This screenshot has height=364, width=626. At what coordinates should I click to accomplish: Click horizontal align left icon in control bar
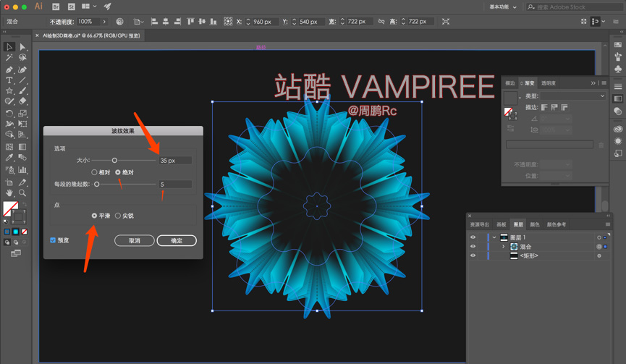[154, 22]
